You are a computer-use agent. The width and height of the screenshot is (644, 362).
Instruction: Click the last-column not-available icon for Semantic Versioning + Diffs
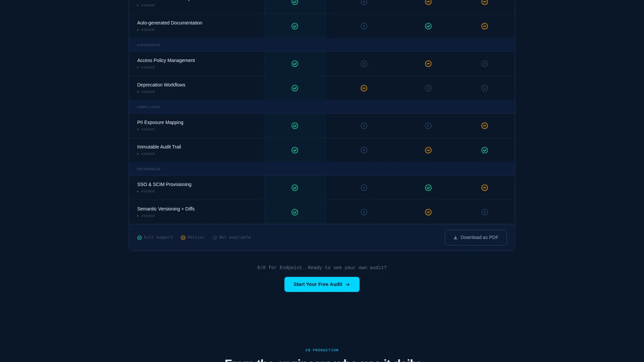click(x=485, y=212)
